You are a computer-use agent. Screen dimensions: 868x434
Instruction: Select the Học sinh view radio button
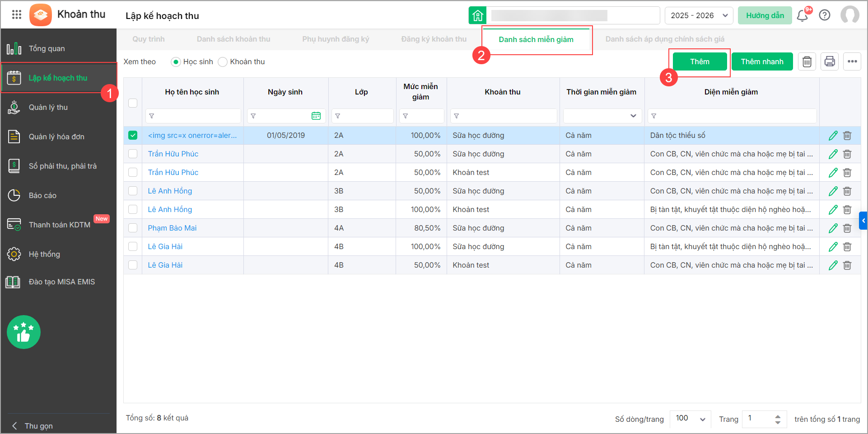coord(176,62)
